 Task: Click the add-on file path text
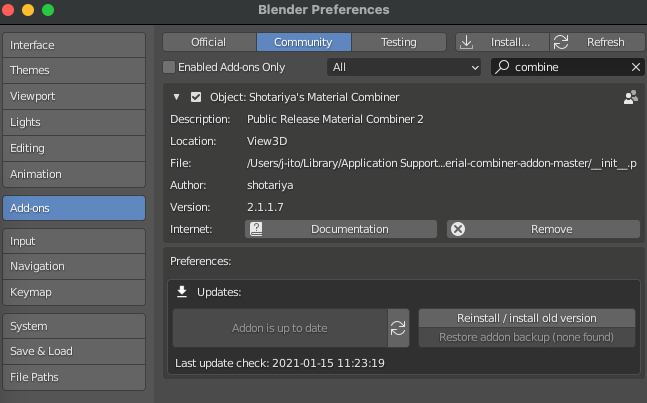[x=442, y=163]
